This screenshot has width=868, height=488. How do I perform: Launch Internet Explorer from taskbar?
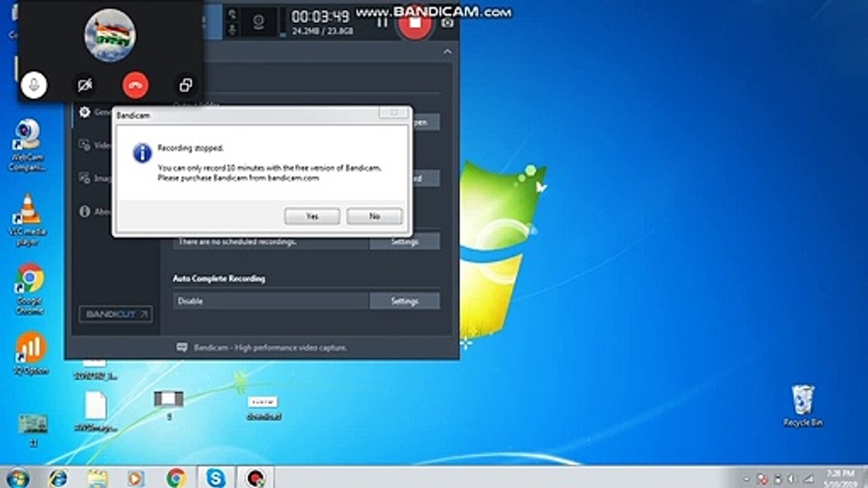[x=58, y=478]
